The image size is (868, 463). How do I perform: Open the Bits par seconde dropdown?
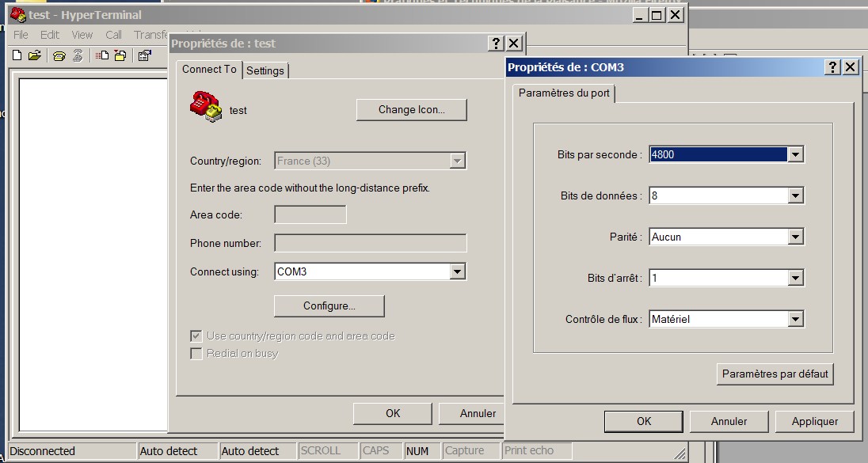pyautogui.click(x=795, y=154)
